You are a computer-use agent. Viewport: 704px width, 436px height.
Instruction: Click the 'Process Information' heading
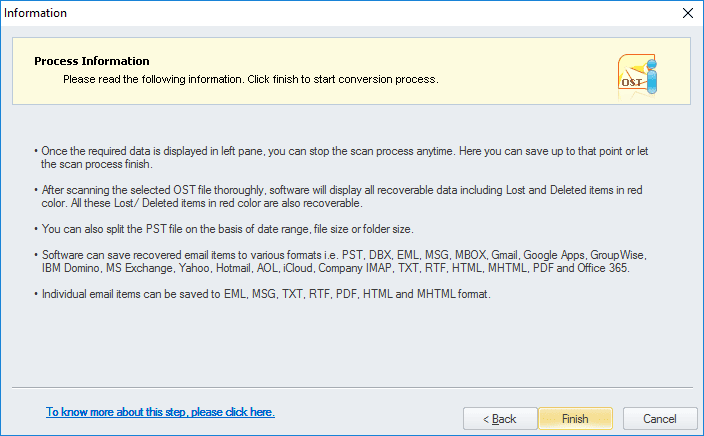click(92, 61)
